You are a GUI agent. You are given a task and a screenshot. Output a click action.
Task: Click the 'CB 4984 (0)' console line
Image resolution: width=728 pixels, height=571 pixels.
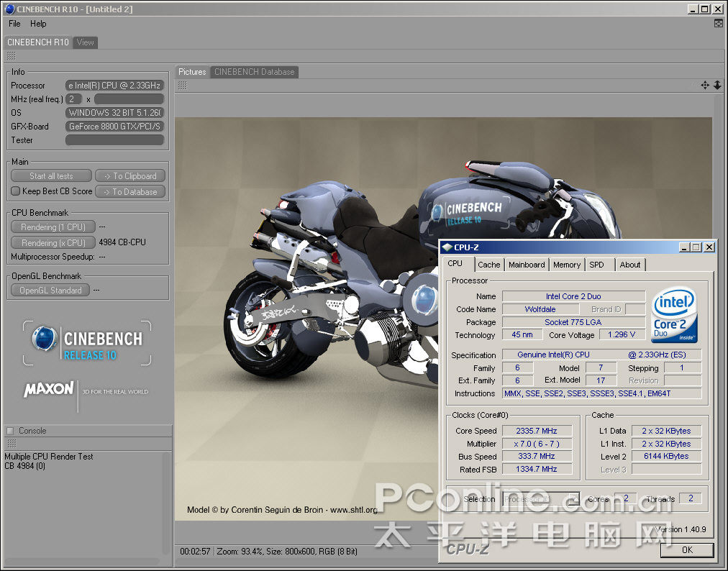[x=24, y=466]
